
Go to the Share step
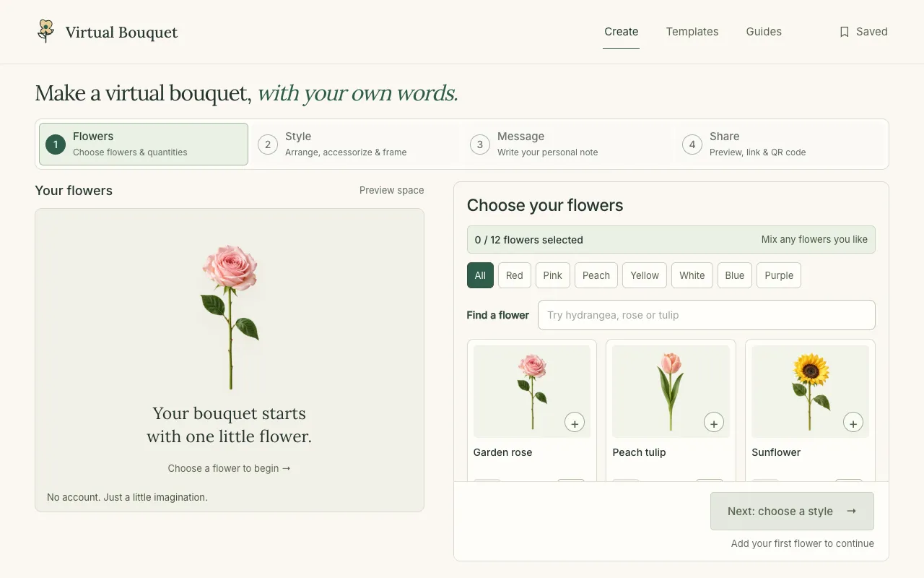coord(780,144)
